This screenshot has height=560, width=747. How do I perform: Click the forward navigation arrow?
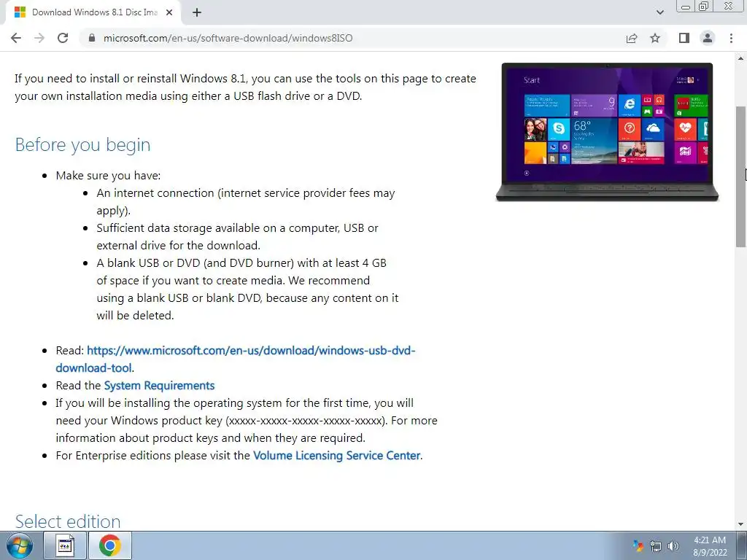click(39, 38)
